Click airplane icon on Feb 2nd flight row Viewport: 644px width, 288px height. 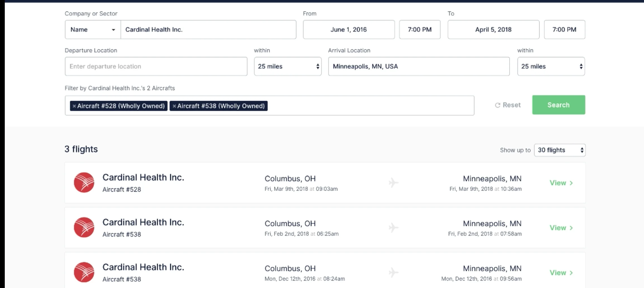[x=393, y=228]
